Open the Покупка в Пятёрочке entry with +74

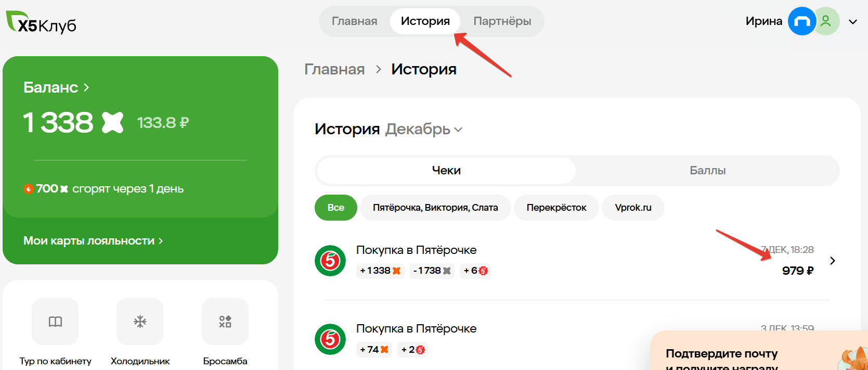(x=416, y=329)
